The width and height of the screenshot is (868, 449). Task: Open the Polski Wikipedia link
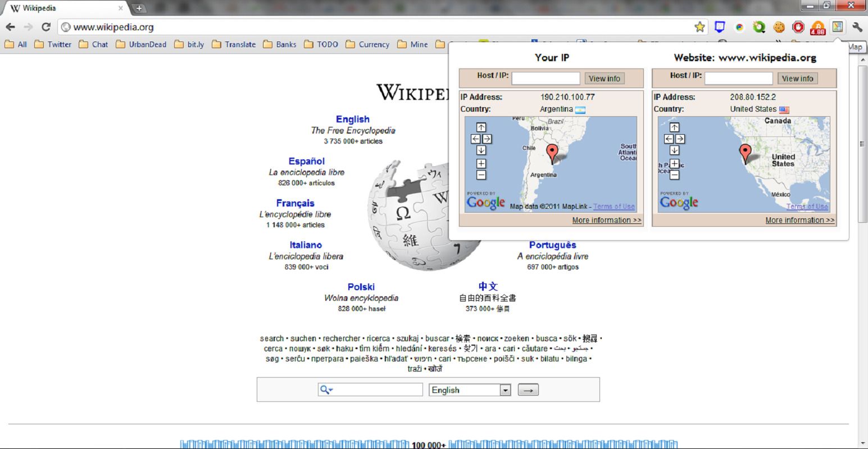point(361,287)
